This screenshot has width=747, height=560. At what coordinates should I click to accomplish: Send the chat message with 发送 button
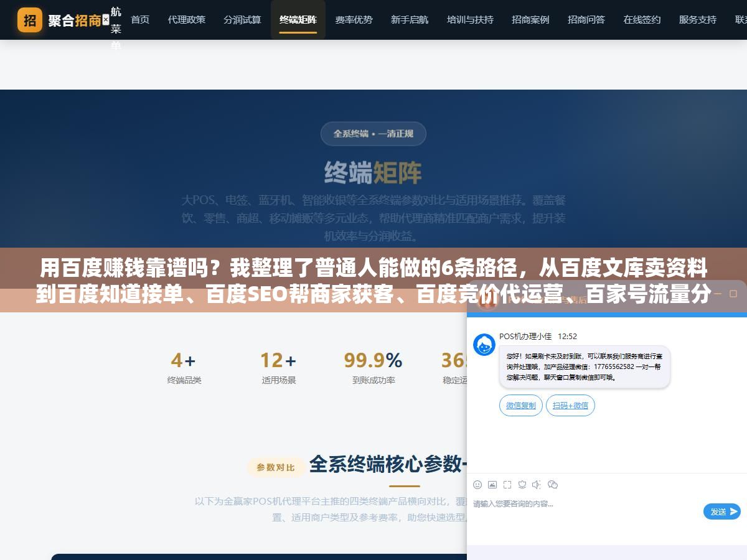[x=721, y=511]
